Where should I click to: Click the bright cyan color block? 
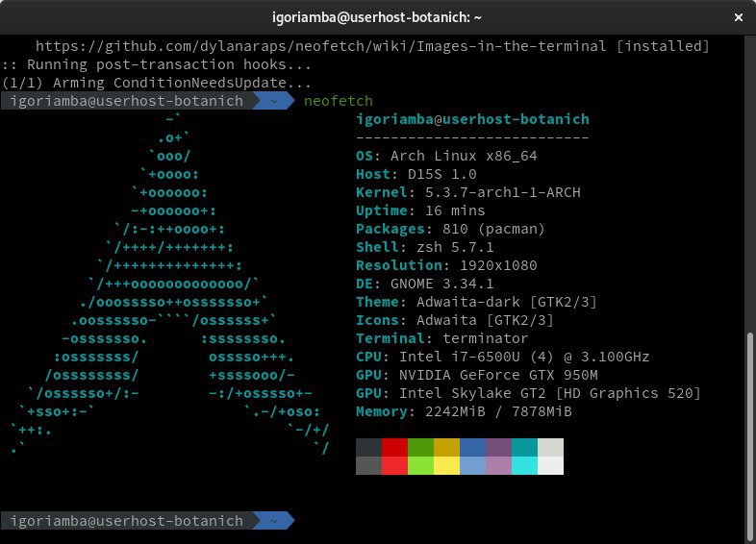coord(525,466)
